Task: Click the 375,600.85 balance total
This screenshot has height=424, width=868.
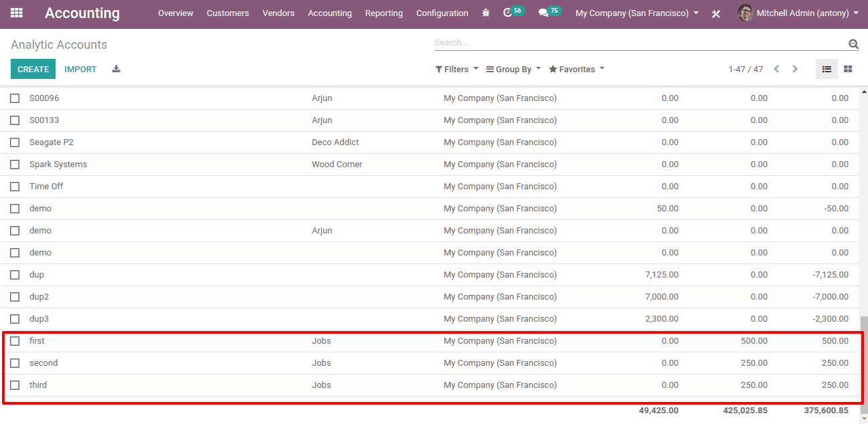Action: click(827, 411)
